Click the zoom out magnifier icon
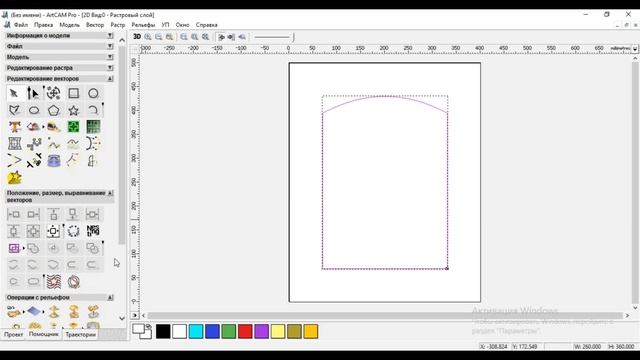 (x=158, y=37)
